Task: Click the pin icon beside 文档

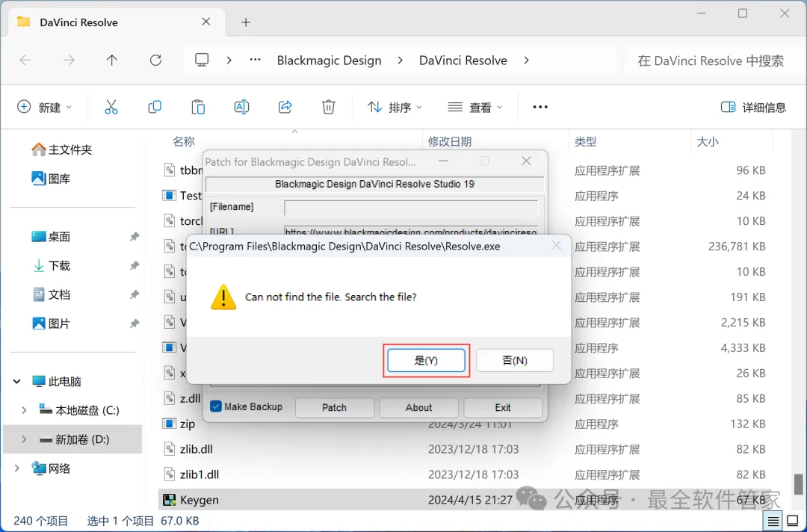Action: click(134, 295)
